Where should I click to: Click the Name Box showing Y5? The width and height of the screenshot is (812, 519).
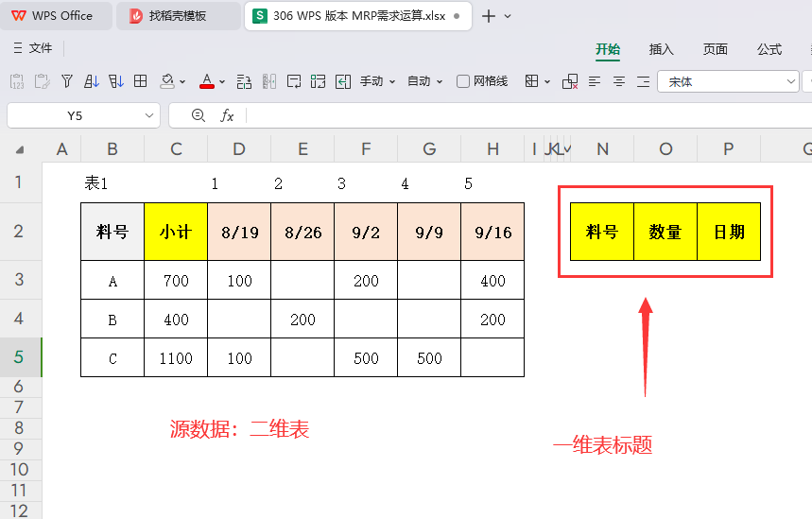75,115
